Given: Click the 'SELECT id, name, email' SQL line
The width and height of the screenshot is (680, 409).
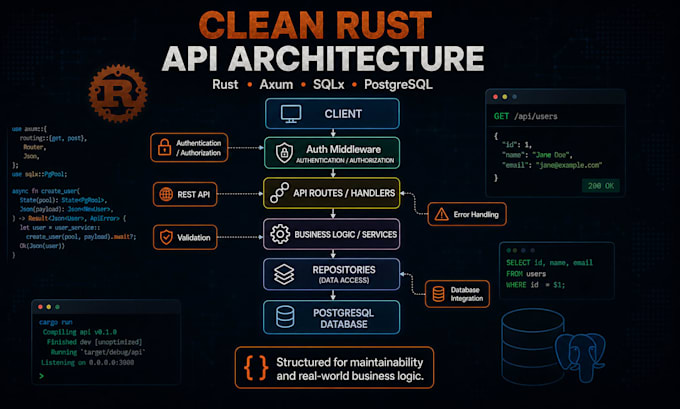Looking at the screenshot, I should click(549, 262).
